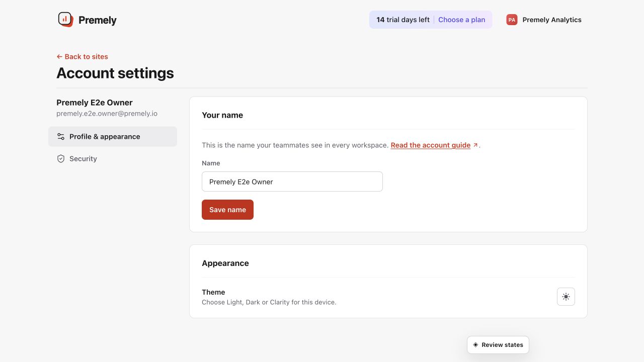The height and width of the screenshot is (362, 644).
Task: Toggle the theme sun icon button
Action: coord(566,297)
